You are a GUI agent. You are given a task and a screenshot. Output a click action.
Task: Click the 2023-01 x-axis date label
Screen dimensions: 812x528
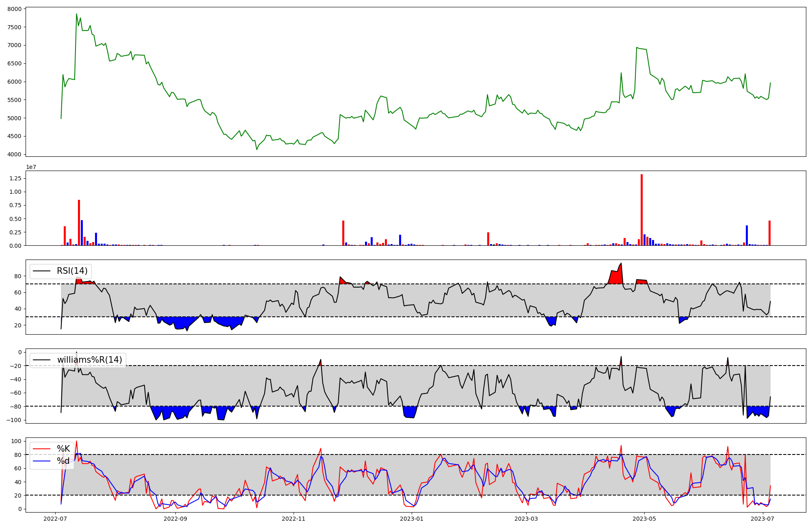coord(412,519)
